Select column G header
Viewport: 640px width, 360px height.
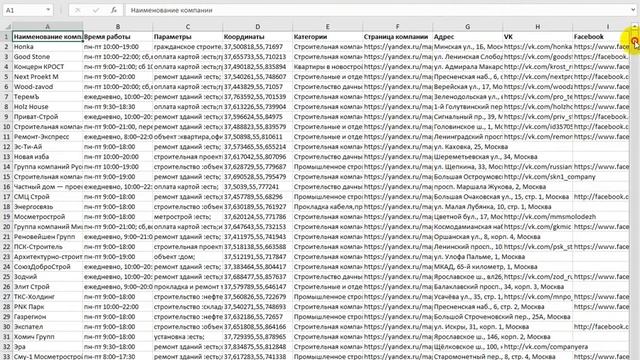click(468, 27)
